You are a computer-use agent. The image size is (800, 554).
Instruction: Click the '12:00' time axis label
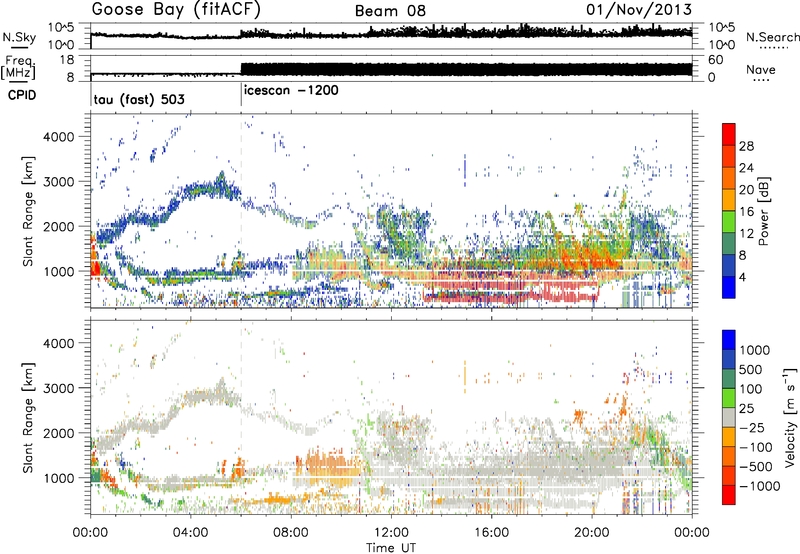click(x=391, y=533)
